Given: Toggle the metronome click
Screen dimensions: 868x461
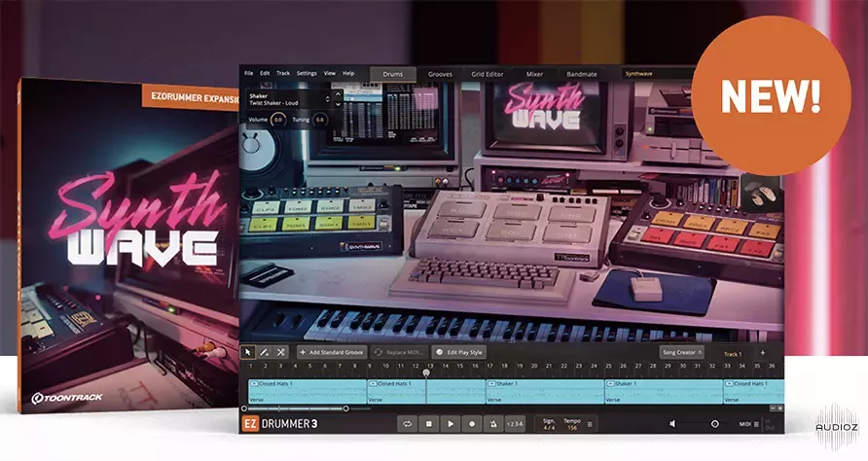Looking at the screenshot, I should coord(493,424).
